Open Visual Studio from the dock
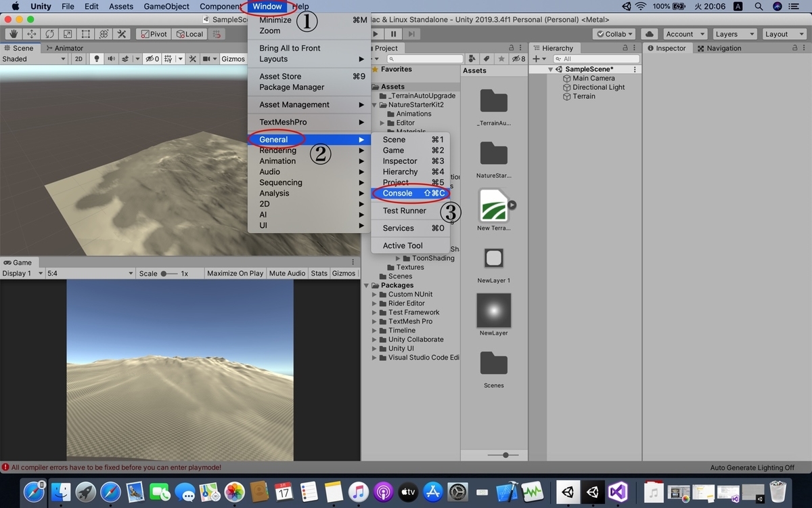Viewport: 812px width, 508px height. click(x=618, y=492)
